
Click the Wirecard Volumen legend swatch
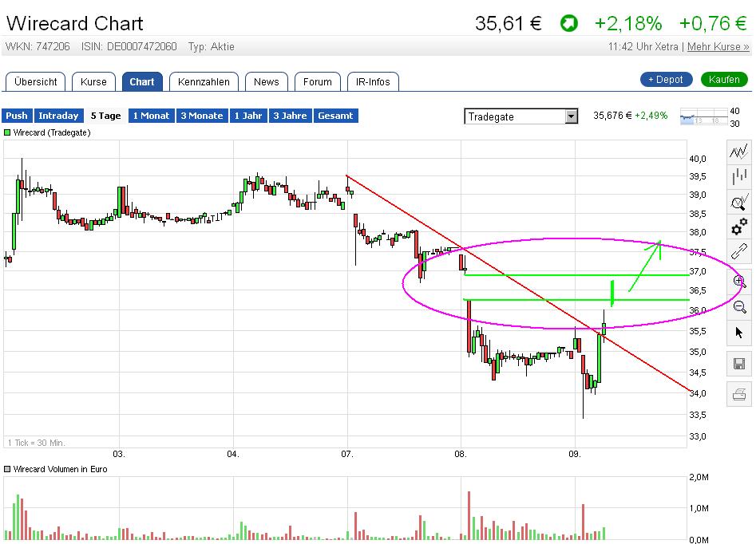pyautogui.click(x=7, y=469)
